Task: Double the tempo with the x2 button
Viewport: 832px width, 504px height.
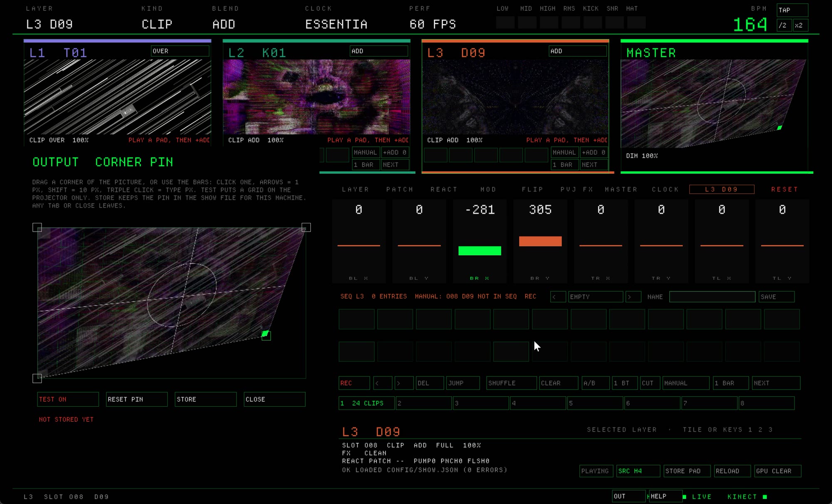Action: pos(800,25)
